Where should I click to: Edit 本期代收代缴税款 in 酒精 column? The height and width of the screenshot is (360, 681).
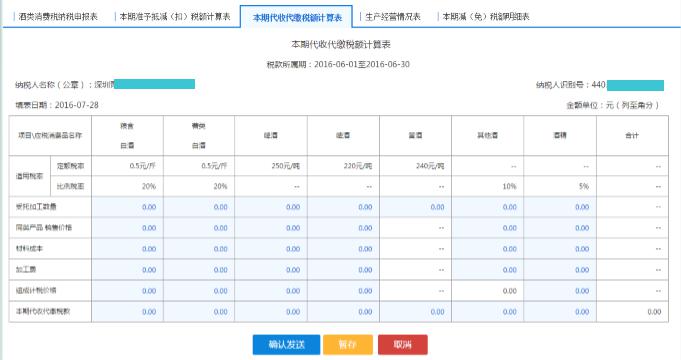pyautogui.click(x=560, y=312)
